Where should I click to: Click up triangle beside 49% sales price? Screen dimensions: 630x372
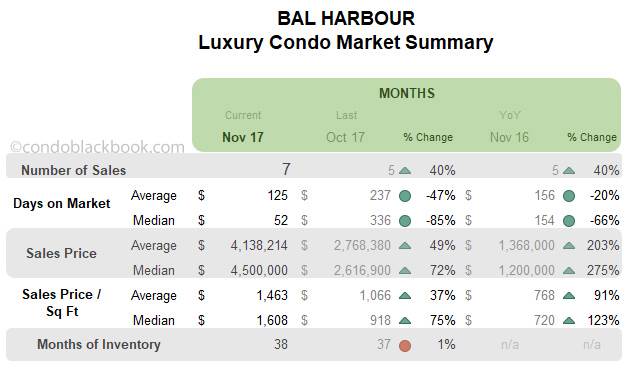pos(405,245)
